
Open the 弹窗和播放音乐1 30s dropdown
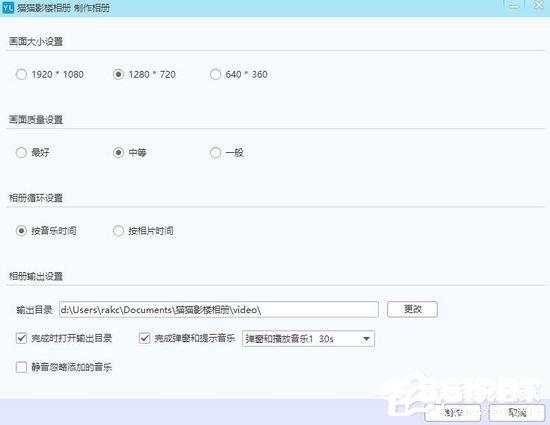(308, 339)
